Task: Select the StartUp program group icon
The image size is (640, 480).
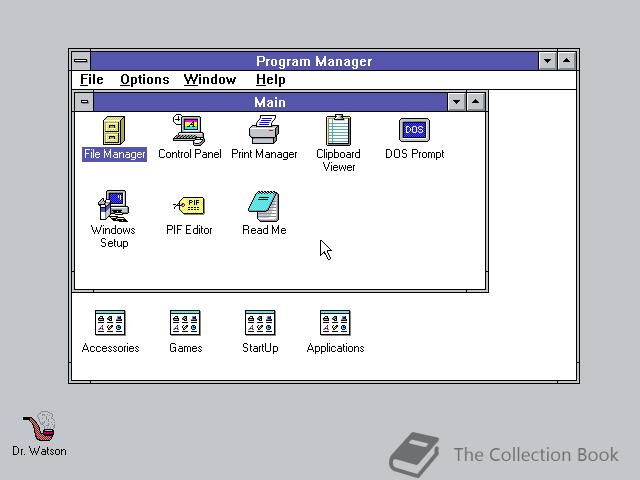Action: [x=260, y=322]
